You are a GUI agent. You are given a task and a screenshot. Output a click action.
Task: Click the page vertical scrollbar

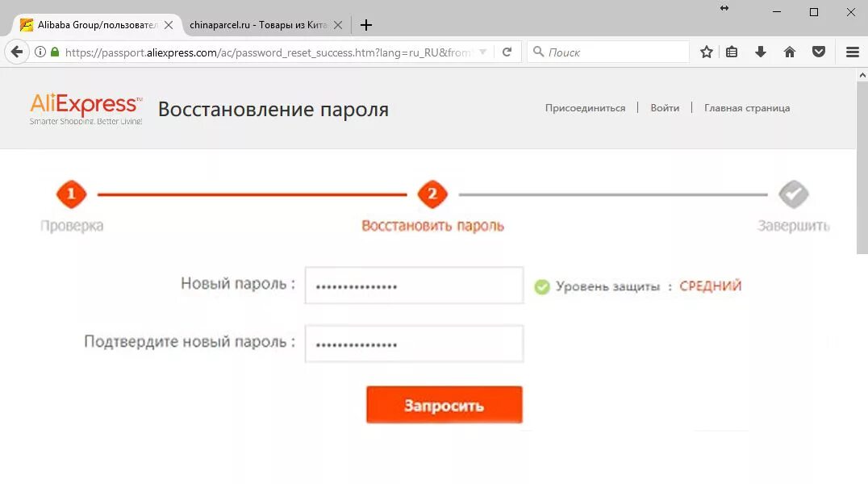coord(862,168)
